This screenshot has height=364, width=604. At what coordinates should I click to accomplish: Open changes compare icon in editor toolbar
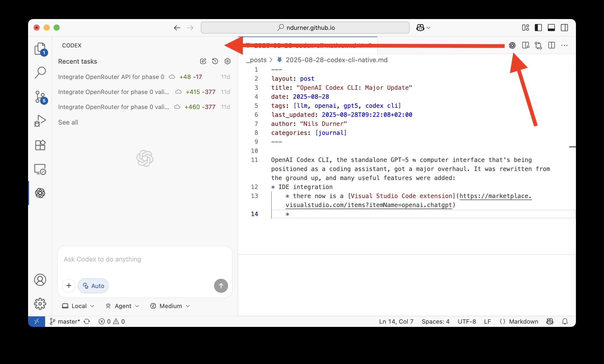tap(538, 45)
